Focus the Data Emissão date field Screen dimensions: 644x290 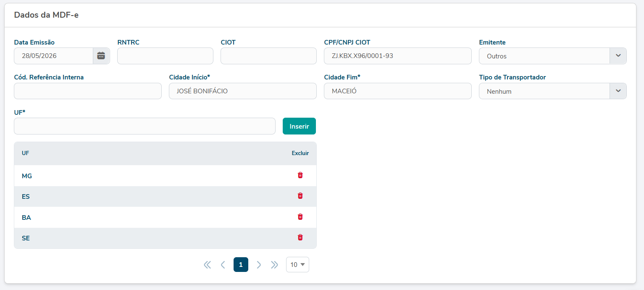click(53, 56)
